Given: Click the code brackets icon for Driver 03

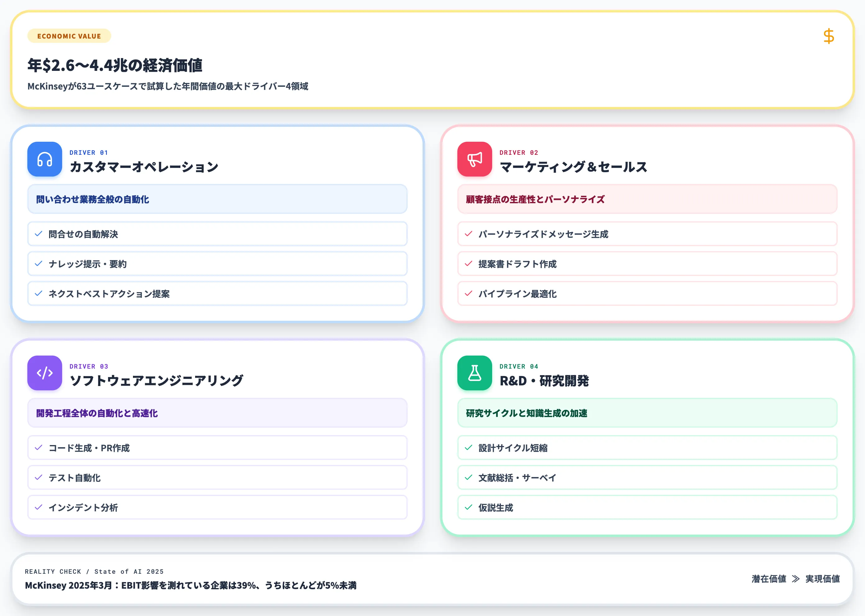Looking at the screenshot, I should pyautogui.click(x=45, y=373).
